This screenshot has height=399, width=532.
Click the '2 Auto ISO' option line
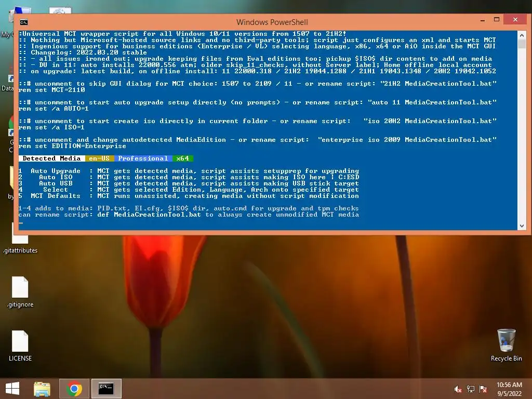(x=189, y=177)
